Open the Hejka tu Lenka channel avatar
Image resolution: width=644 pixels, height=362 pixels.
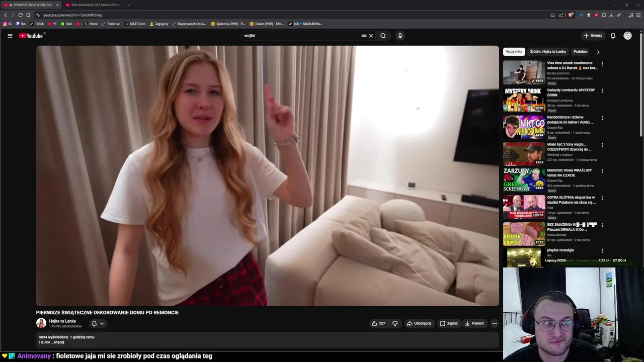click(41, 323)
